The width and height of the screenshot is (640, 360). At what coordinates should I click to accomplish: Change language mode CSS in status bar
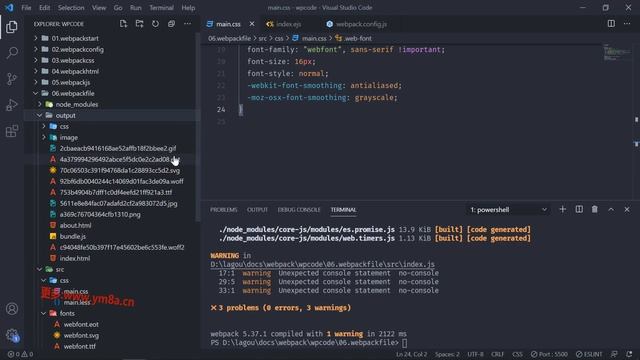click(x=517, y=354)
